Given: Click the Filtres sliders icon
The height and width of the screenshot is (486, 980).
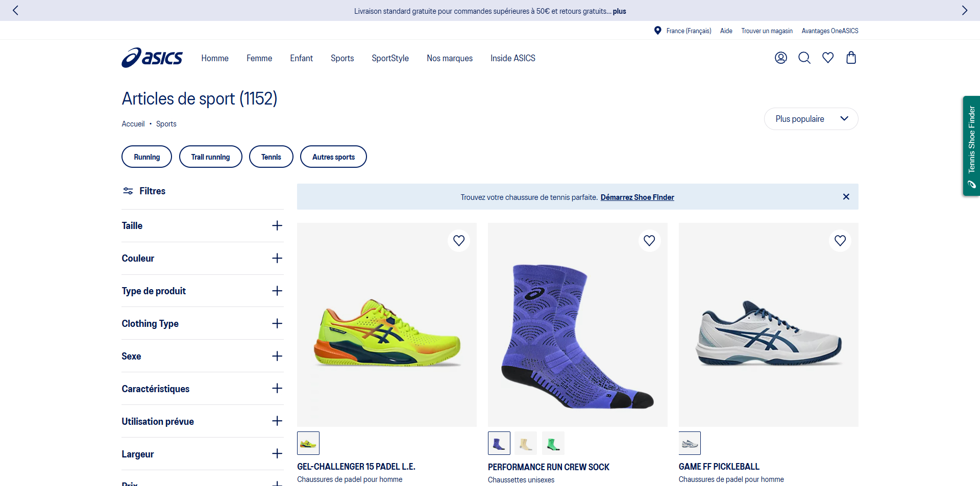Looking at the screenshot, I should tap(128, 191).
